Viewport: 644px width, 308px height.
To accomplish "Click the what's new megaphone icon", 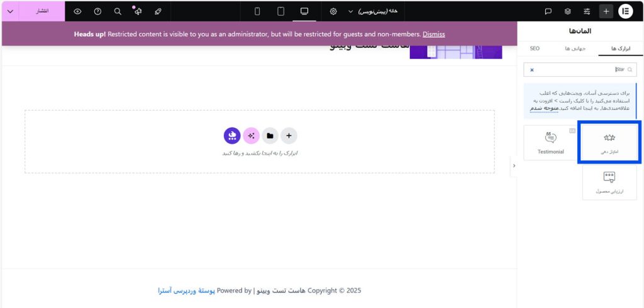I will point(138,11).
